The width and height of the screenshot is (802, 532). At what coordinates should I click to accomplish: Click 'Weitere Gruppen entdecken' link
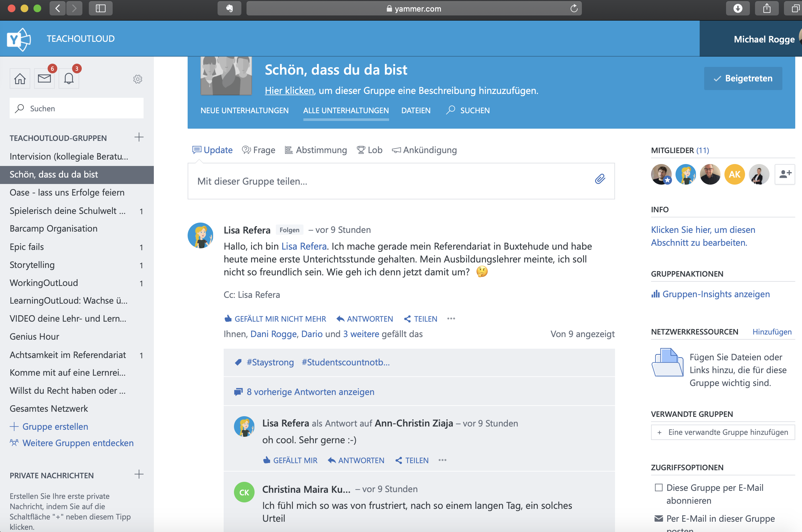pos(78,443)
